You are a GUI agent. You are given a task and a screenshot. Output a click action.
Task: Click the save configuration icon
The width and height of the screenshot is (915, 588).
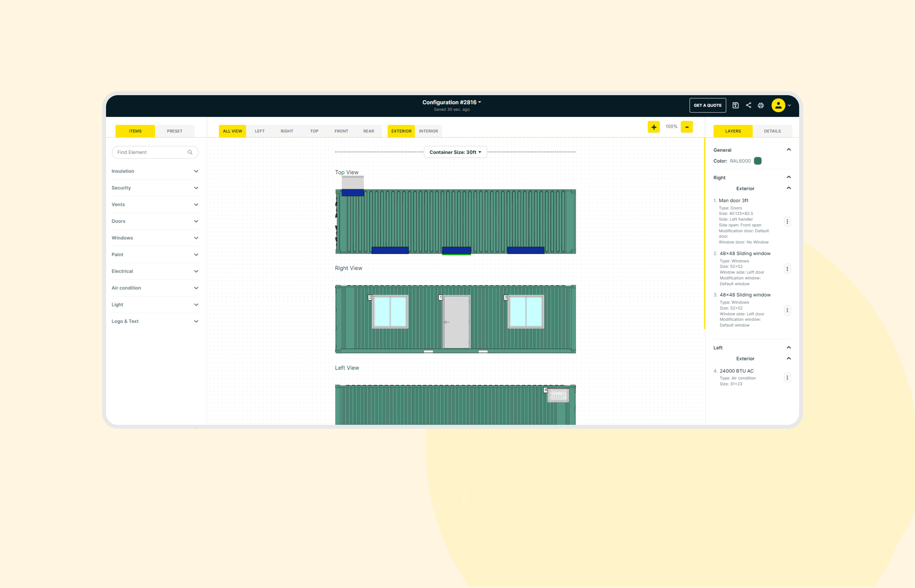coord(735,105)
